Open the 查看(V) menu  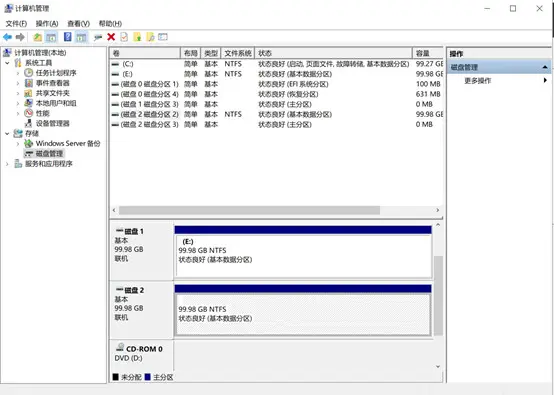(78, 24)
